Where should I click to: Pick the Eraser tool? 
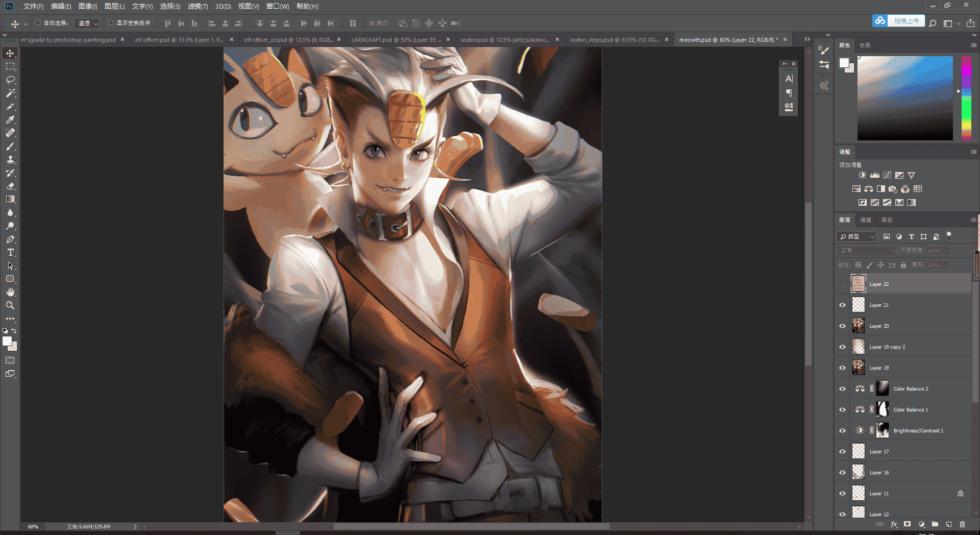[x=10, y=186]
